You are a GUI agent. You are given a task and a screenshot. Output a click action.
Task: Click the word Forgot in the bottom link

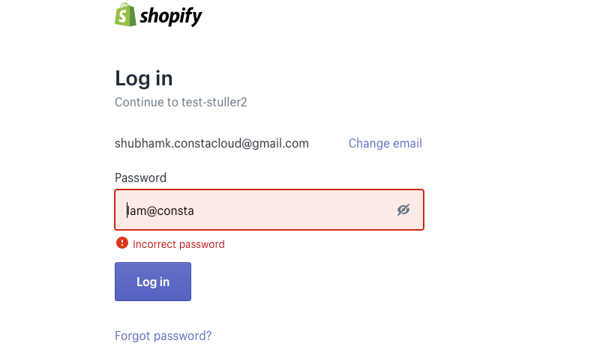coord(133,336)
